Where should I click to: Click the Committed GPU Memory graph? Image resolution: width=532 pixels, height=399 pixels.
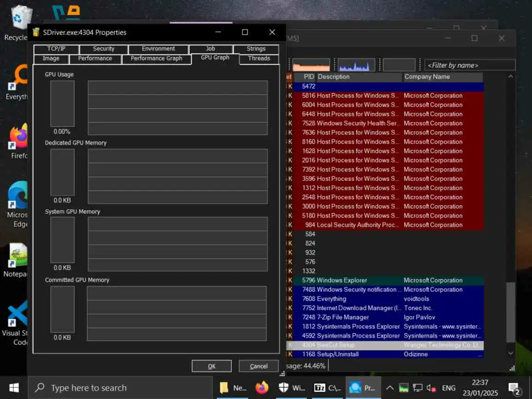coord(177,313)
